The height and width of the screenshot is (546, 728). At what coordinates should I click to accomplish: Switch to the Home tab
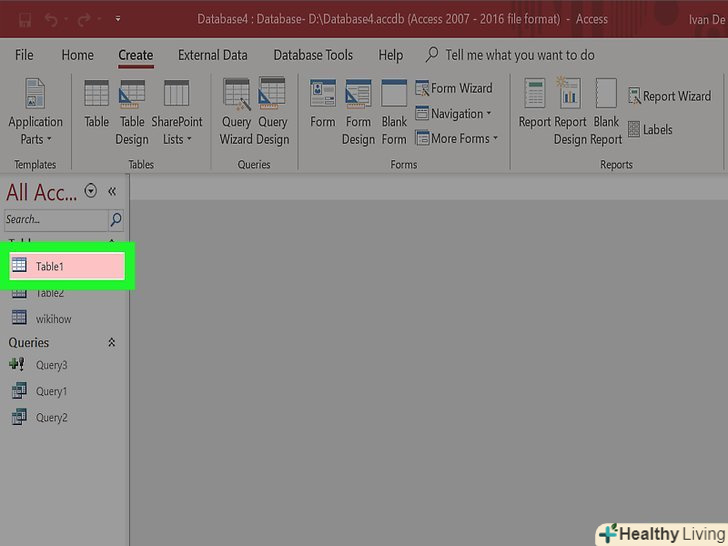pyautogui.click(x=78, y=55)
